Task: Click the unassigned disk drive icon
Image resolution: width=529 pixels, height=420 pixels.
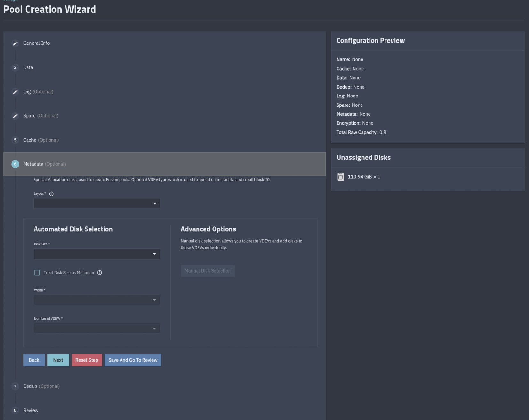Action: click(x=340, y=177)
